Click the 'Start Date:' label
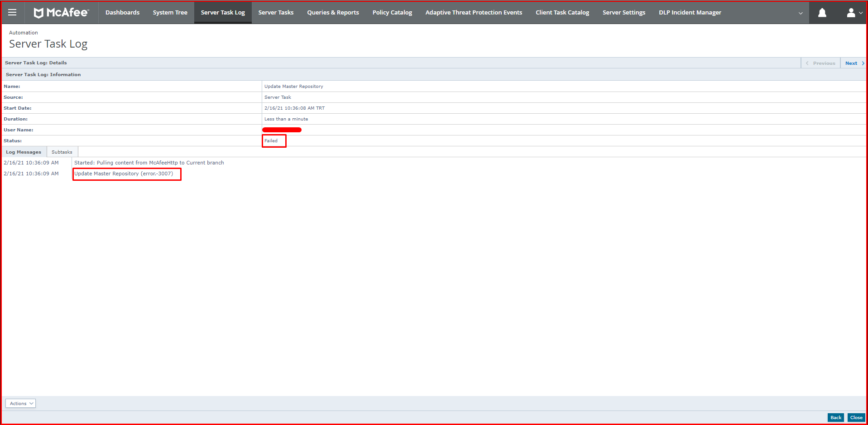This screenshot has width=868, height=425. point(18,108)
